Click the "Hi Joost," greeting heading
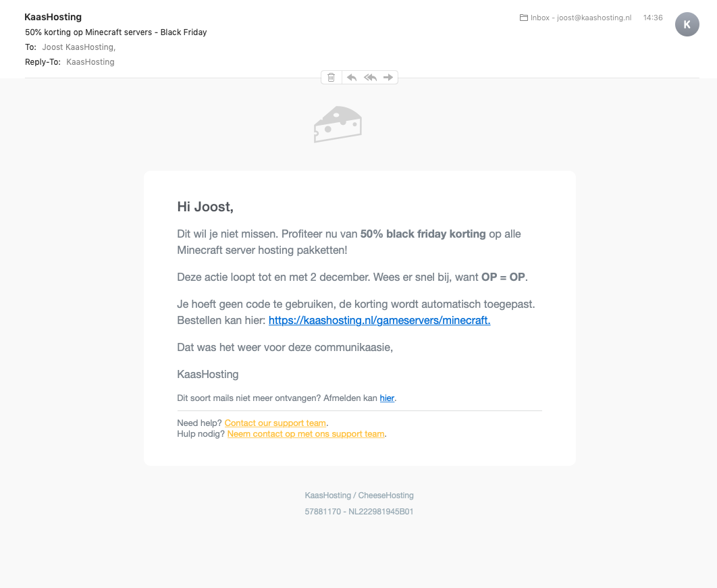 click(205, 207)
